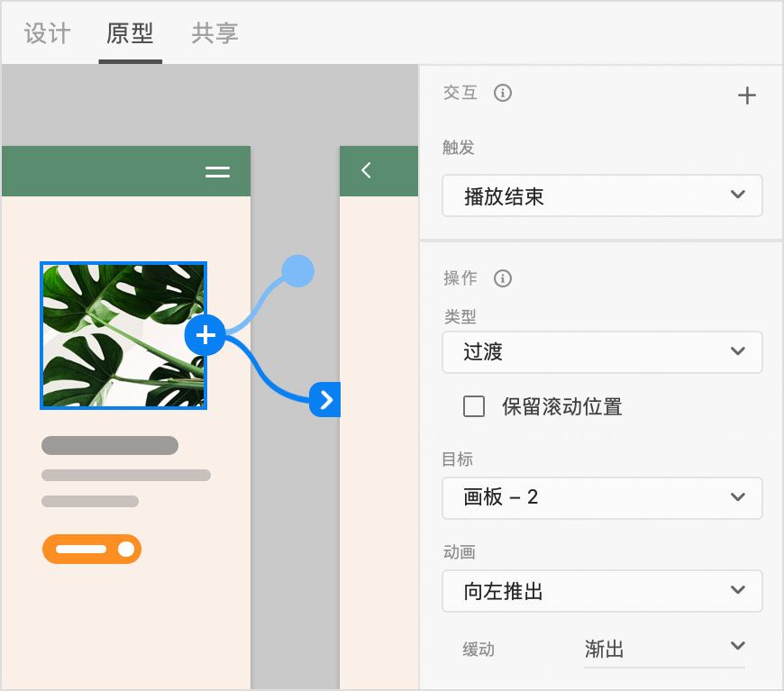Select the blue arrow connection handle
The image size is (784, 691).
[326, 400]
